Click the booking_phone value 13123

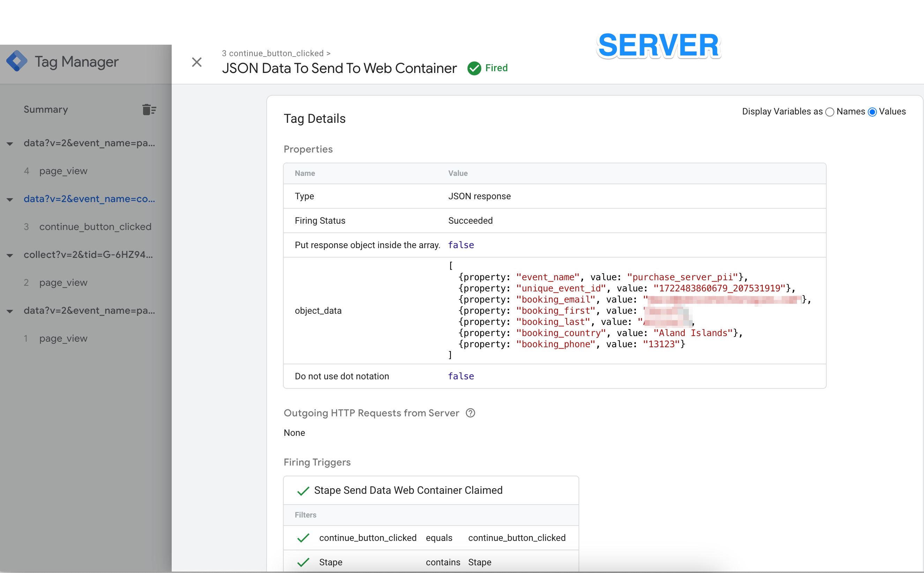coord(662,344)
